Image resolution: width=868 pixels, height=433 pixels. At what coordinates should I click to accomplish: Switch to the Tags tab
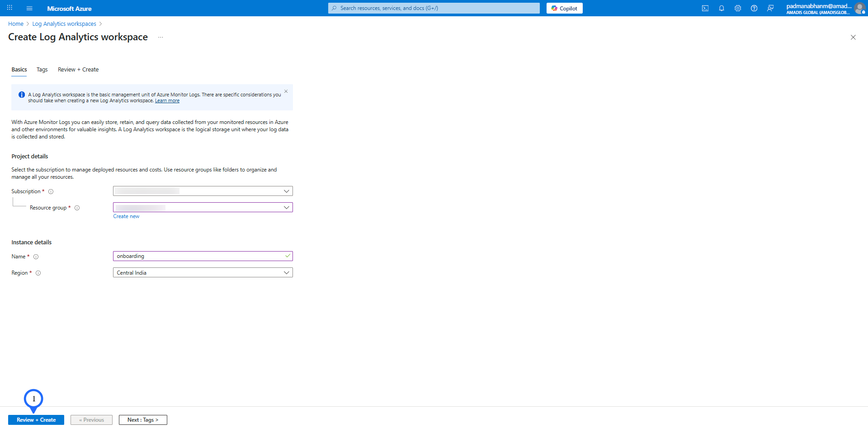(42, 70)
